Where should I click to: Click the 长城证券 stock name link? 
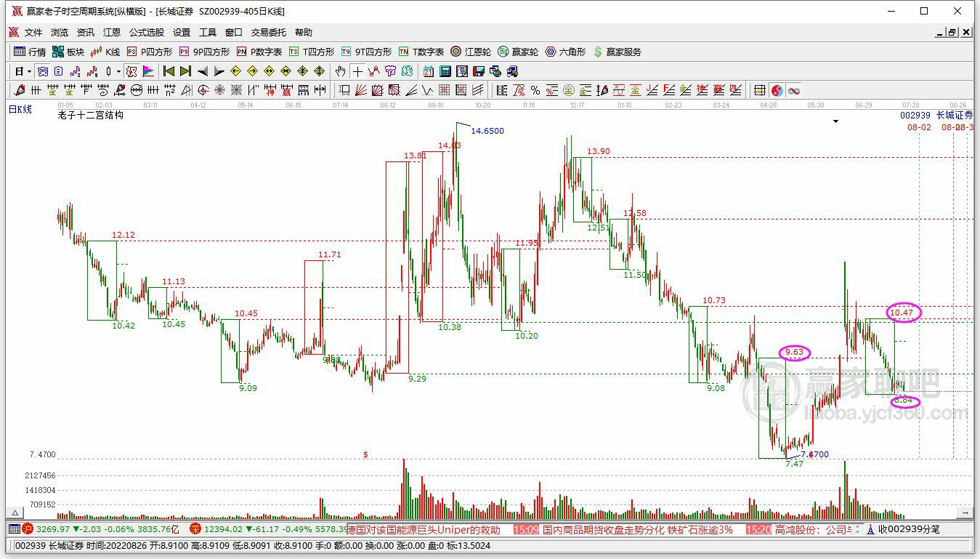pos(955,115)
